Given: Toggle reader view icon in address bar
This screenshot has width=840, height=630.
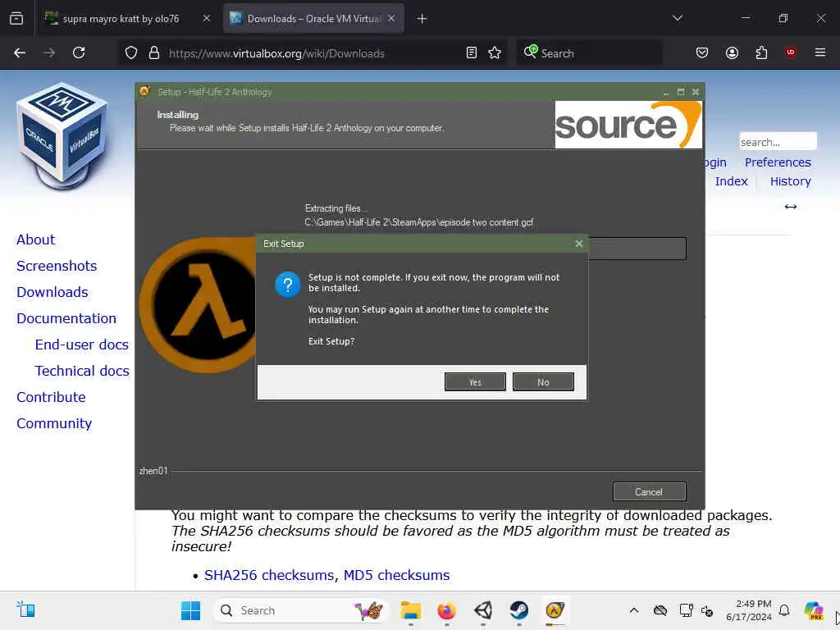Looking at the screenshot, I should click(x=472, y=53).
